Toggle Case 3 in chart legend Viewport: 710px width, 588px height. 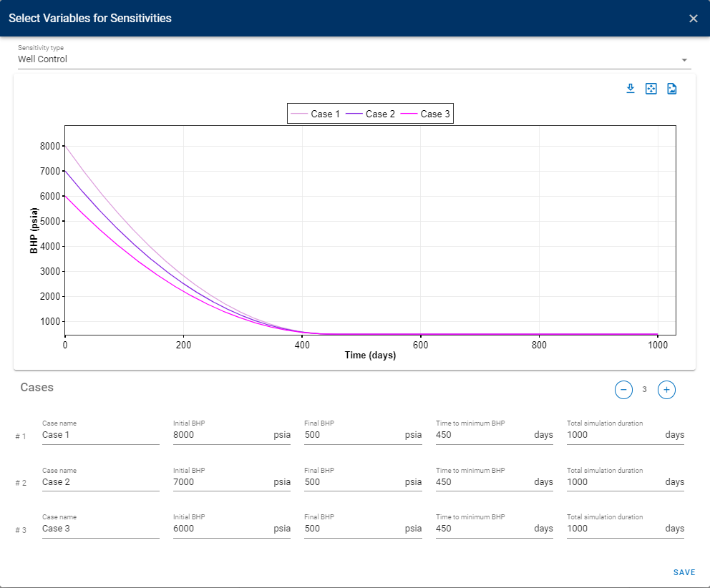(x=425, y=114)
